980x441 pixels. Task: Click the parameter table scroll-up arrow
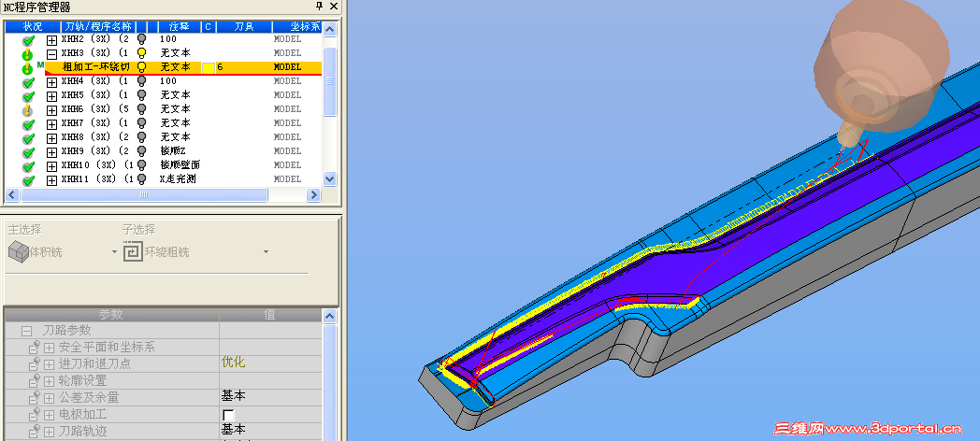[x=329, y=318]
